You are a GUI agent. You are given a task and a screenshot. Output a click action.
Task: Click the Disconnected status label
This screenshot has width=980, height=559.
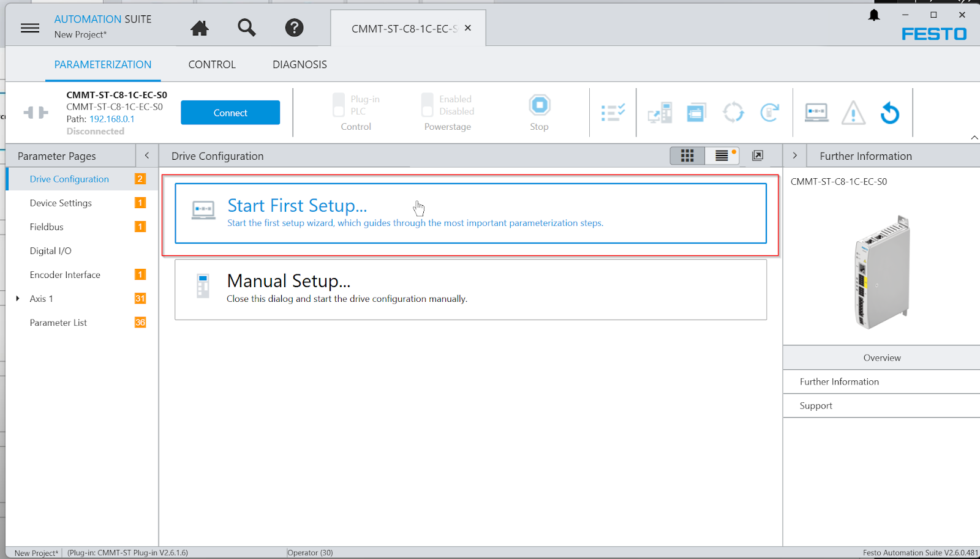click(95, 131)
